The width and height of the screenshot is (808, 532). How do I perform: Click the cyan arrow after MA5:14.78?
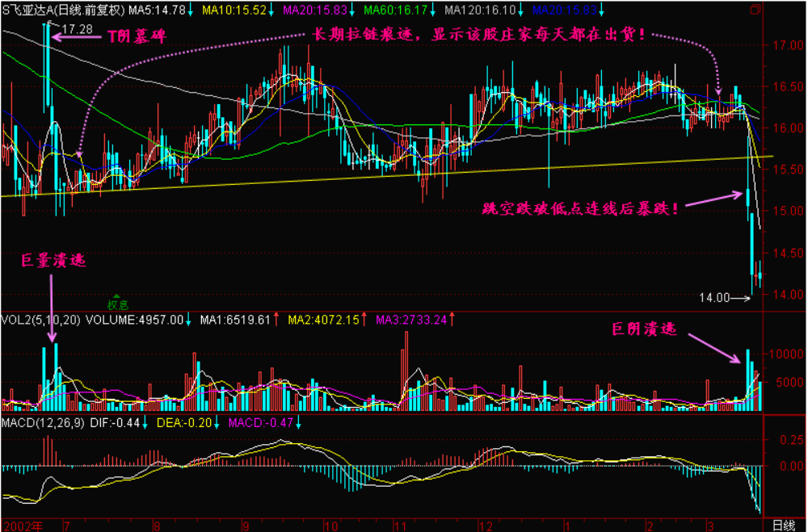tap(191, 10)
